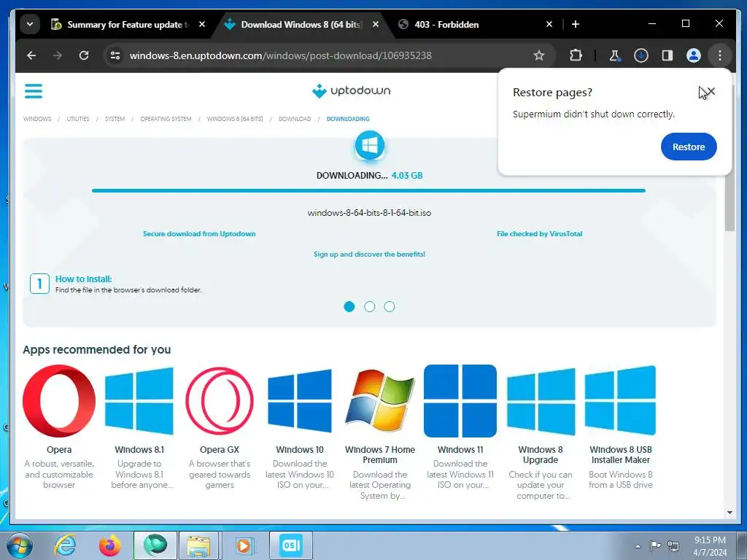Image resolution: width=747 pixels, height=560 pixels.
Task: Switch to Summary for Feature update tab
Action: click(120, 24)
